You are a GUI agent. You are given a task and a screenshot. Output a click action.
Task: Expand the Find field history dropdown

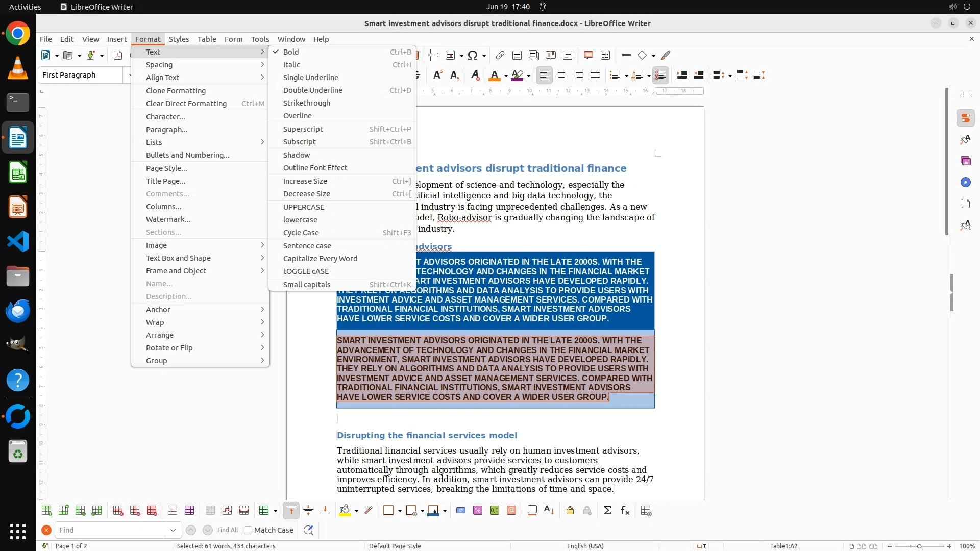point(173,530)
